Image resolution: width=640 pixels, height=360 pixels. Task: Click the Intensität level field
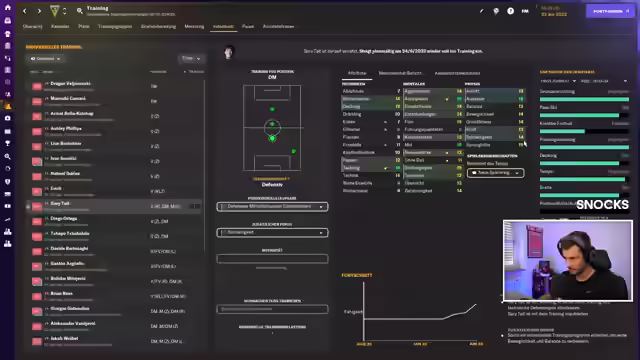tap(272, 259)
